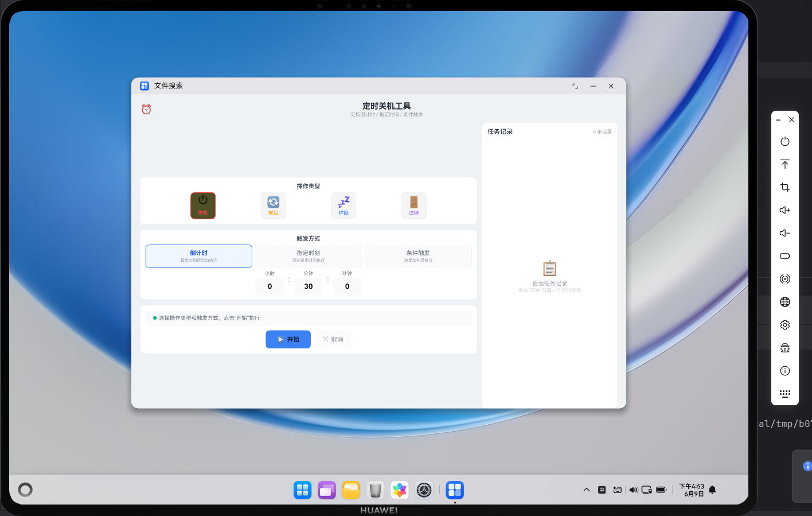Click the 秒钟 seconds input field
Viewport: 812px width, 516px height.
(x=347, y=286)
